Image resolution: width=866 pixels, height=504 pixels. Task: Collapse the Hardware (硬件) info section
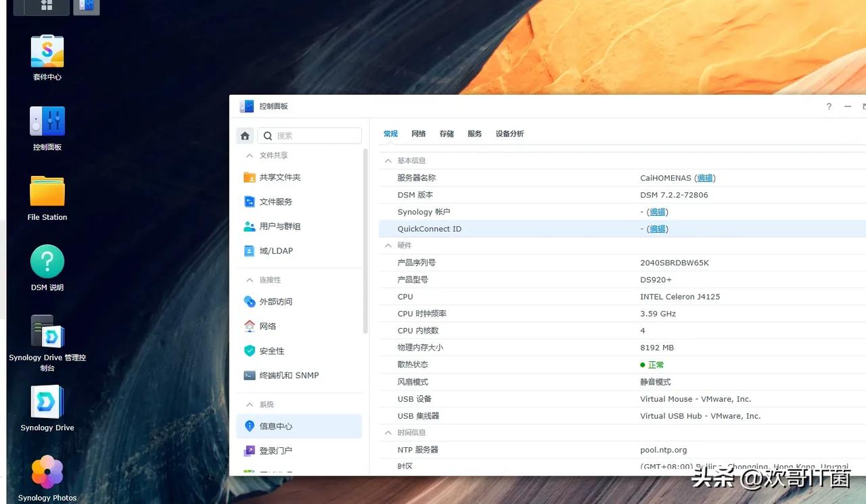tap(388, 246)
